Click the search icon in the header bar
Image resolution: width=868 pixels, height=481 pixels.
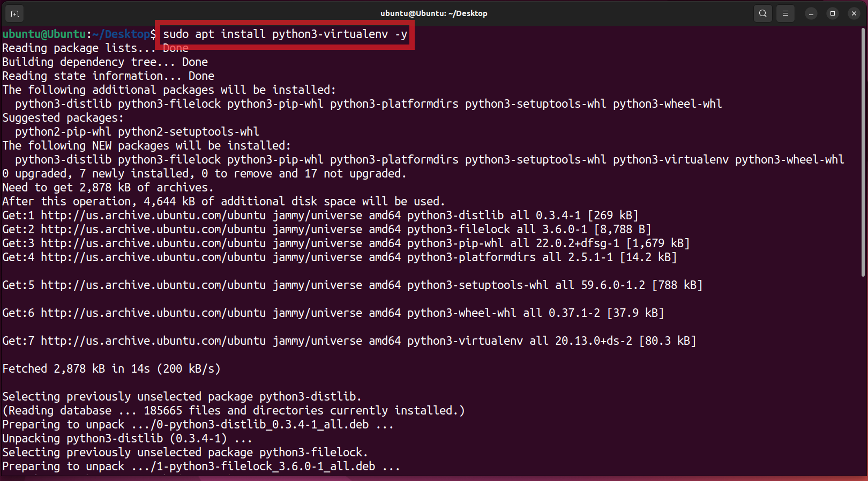pyautogui.click(x=762, y=13)
